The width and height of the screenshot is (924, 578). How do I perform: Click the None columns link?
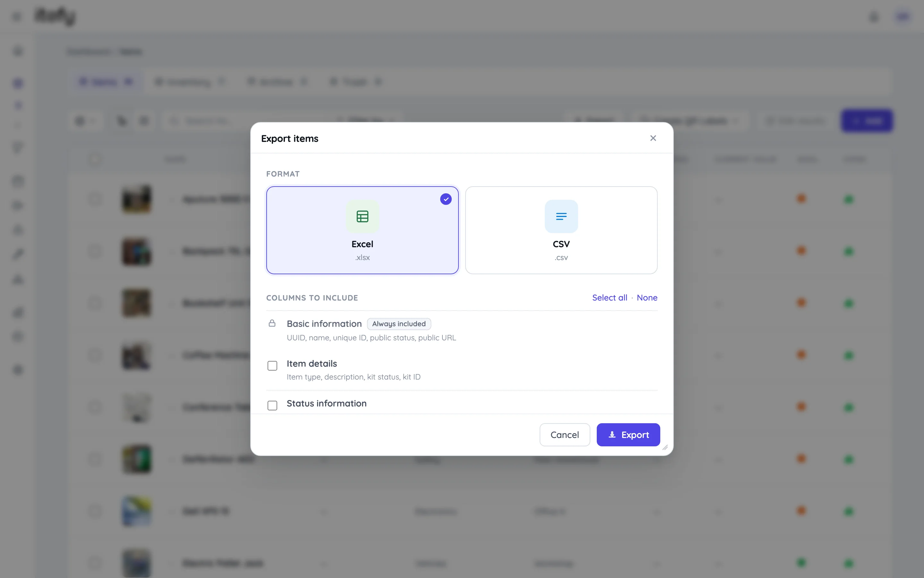647,297
